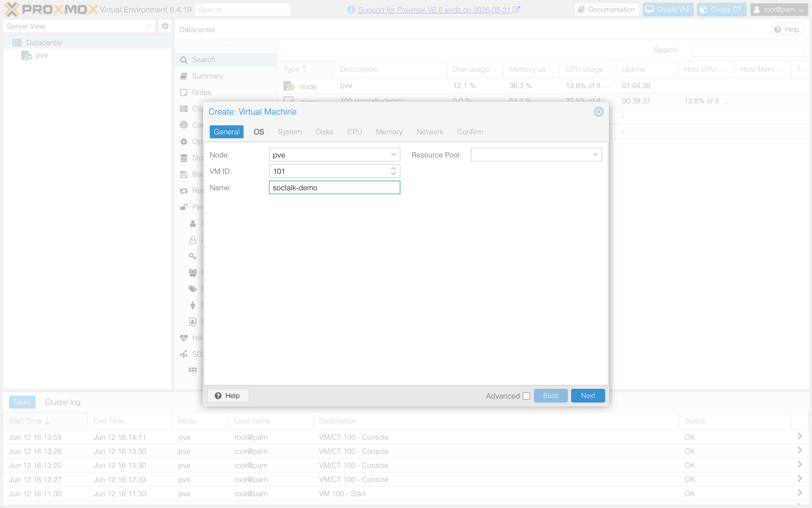
Task: Click the Users person icon in sidebar
Action: (193, 224)
